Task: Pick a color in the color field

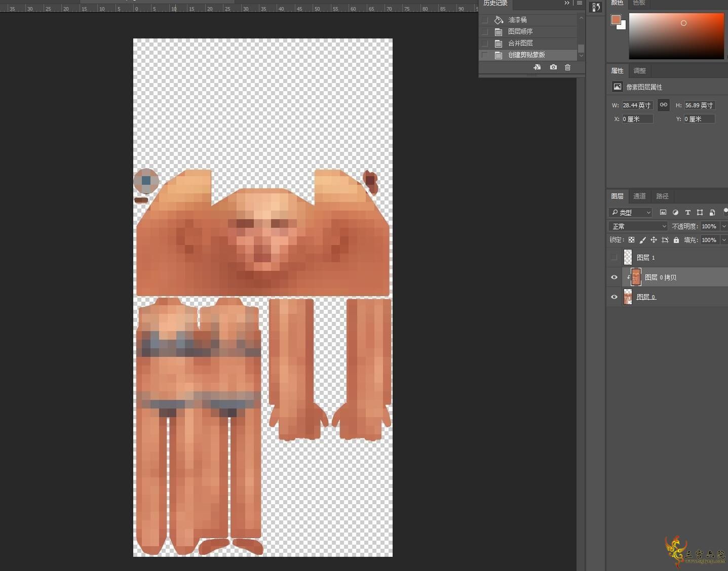Action: point(676,35)
